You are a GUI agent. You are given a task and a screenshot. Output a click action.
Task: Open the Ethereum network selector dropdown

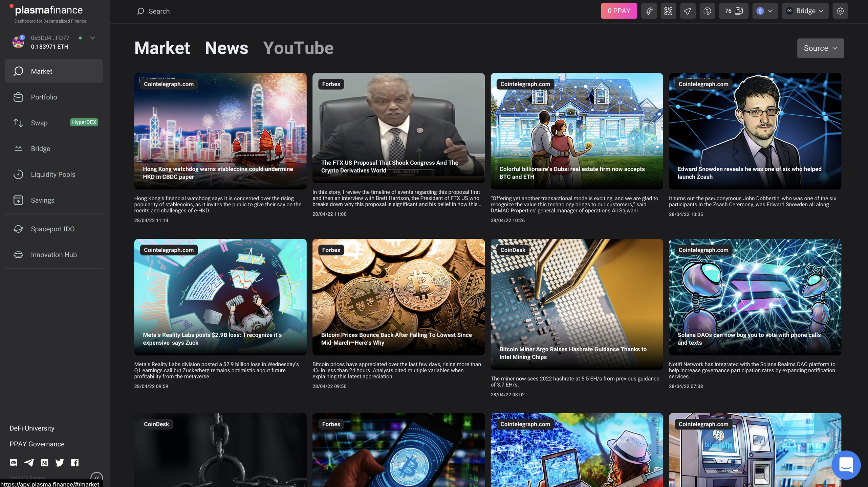pyautogui.click(x=764, y=11)
